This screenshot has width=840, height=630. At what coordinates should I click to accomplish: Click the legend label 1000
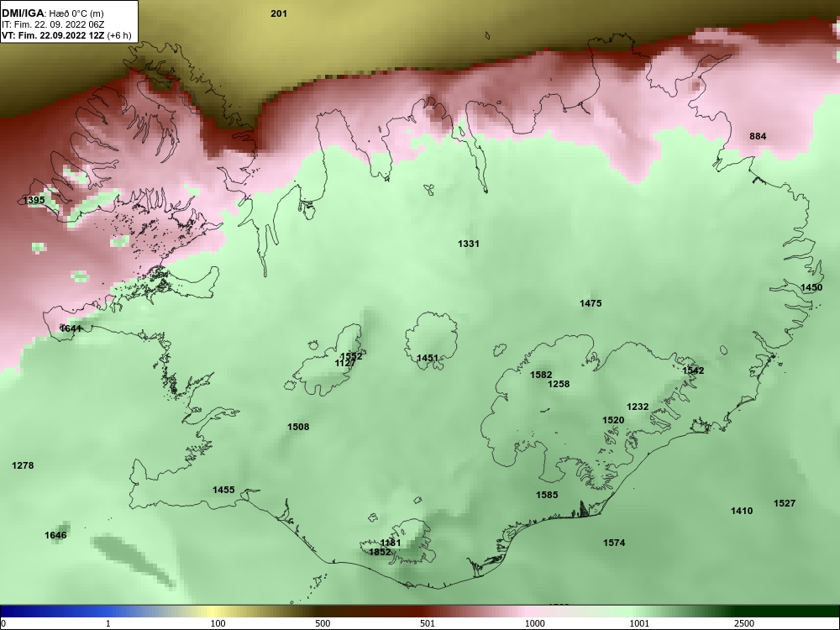[534, 623]
